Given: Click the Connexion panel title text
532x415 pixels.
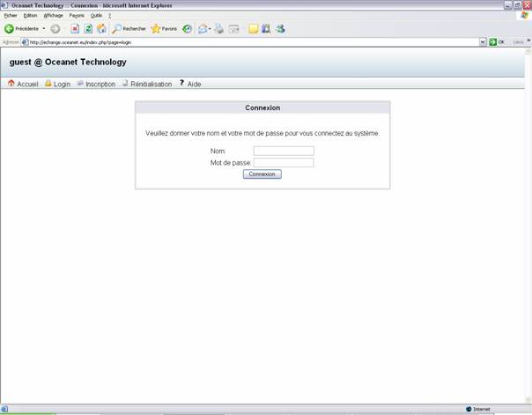Looking at the screenshot, I should point(262,107).
